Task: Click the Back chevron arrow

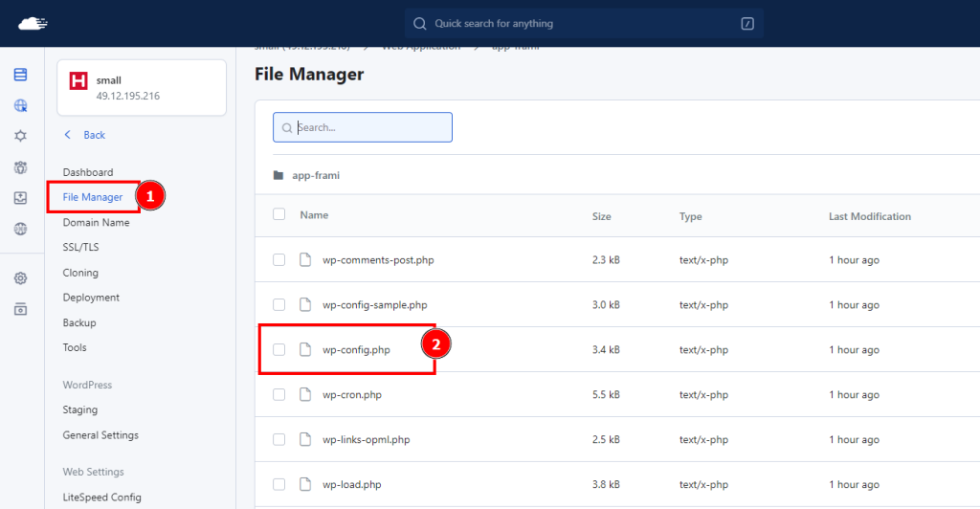Action: 68,135
